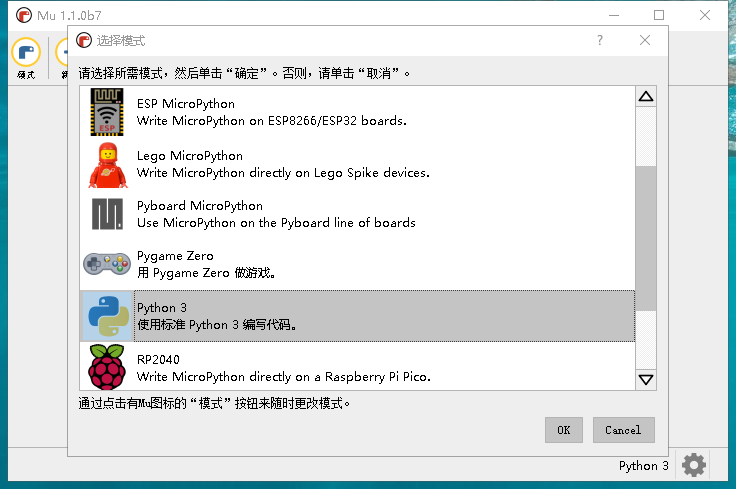This screenshot has height=489, width=736.
Task: Close the mode selection dialog
Action: [x=645, y=40]
